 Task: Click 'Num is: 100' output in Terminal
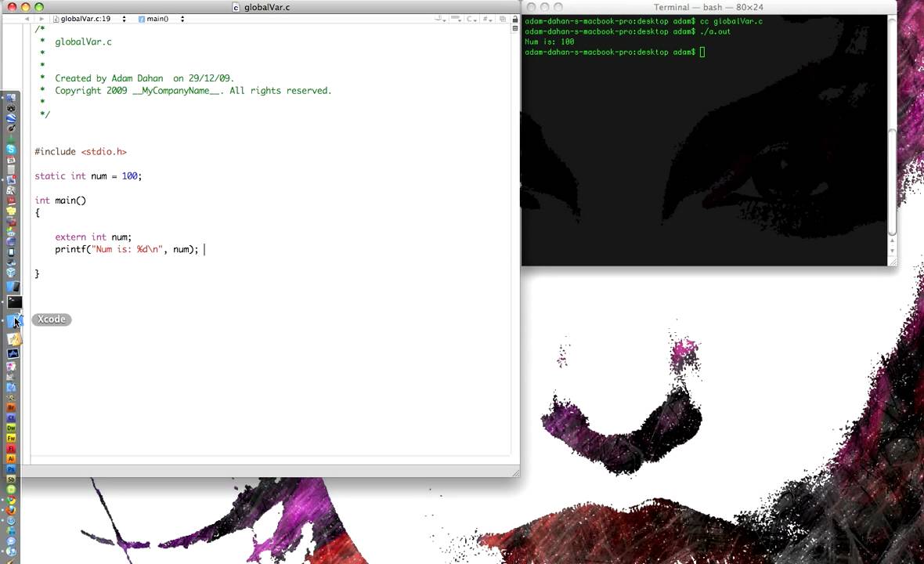(549, 42)
